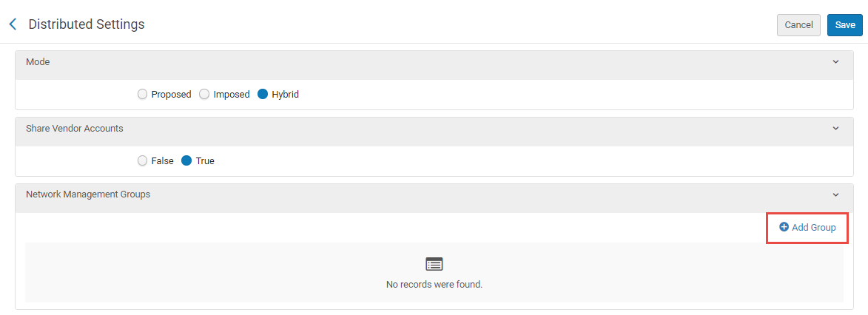The width and height of the screenshot is (868, 315).
Task: Click the plus icon next to Add Group
Action: [784, 227]
